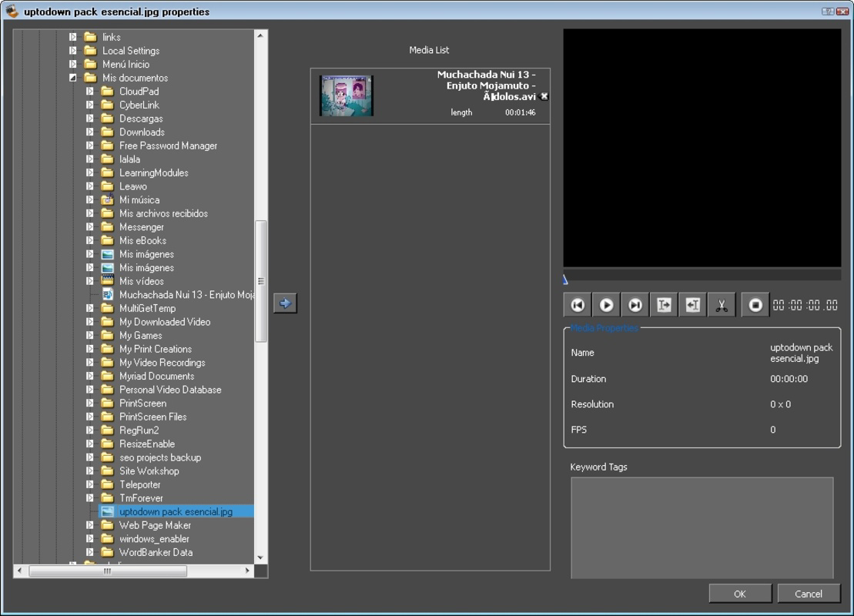Click the horizontal scrollbar thumb
Viewport: 854px width, 616px height.
[108, 571]
